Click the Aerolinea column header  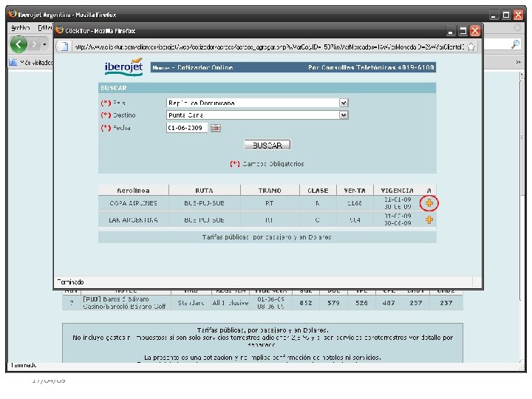coord(133,191)
